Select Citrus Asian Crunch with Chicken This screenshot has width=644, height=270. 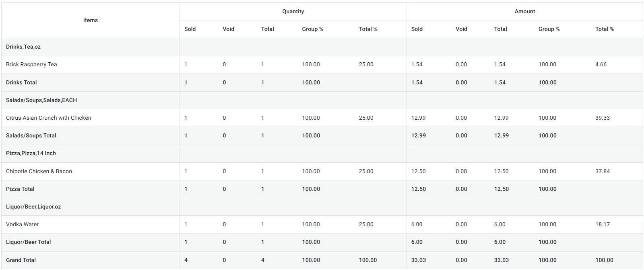(48, 118)
